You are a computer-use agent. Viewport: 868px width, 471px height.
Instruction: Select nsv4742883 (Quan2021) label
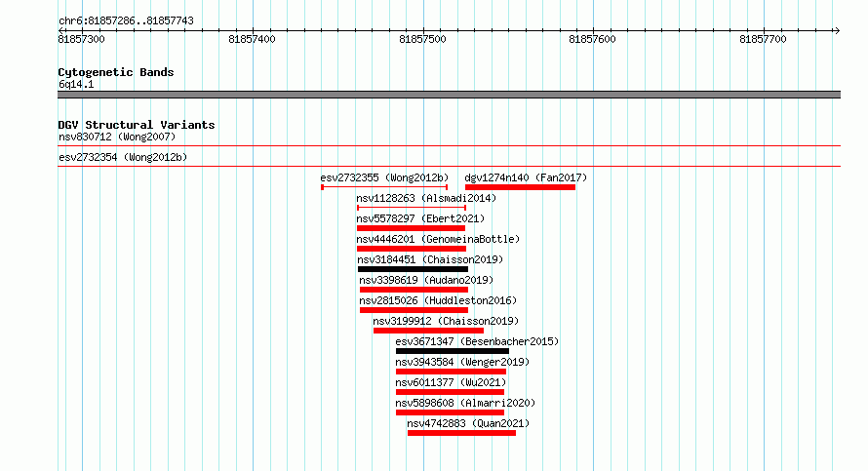click(468, 423)
